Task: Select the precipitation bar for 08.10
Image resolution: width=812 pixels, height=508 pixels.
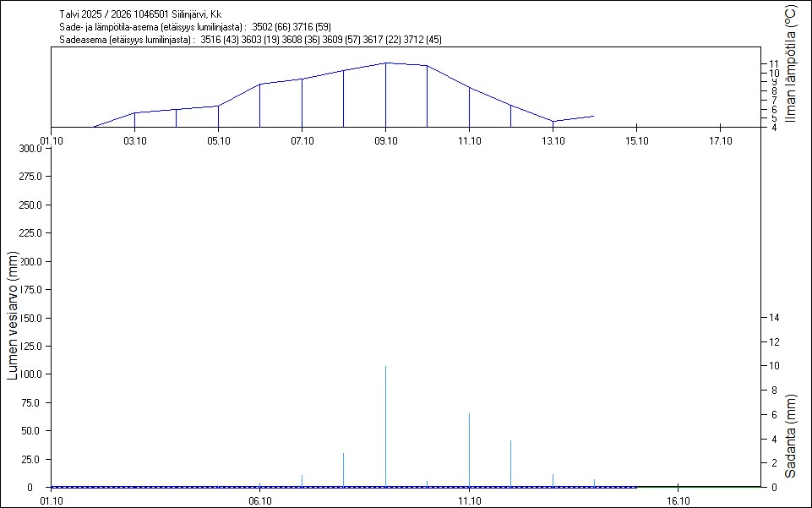Action: (x=344, y=470)
